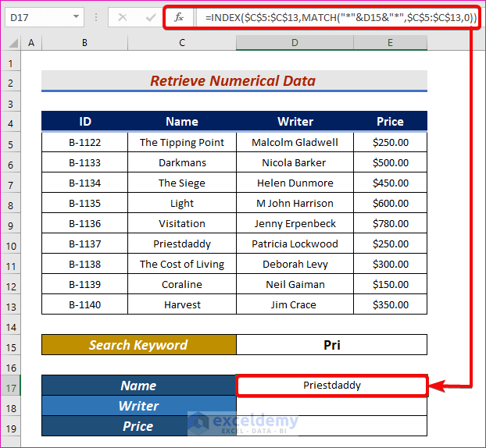The height and width of the screenshot is (448, 486).
Task: Select cell M John Harrison
Action: [x=295, y=203]
